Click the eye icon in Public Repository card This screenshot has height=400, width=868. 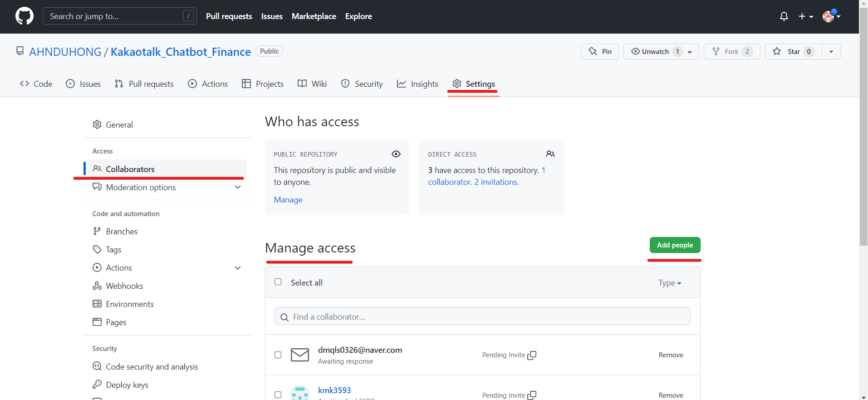pyautogui.click(x=396, y=154)
